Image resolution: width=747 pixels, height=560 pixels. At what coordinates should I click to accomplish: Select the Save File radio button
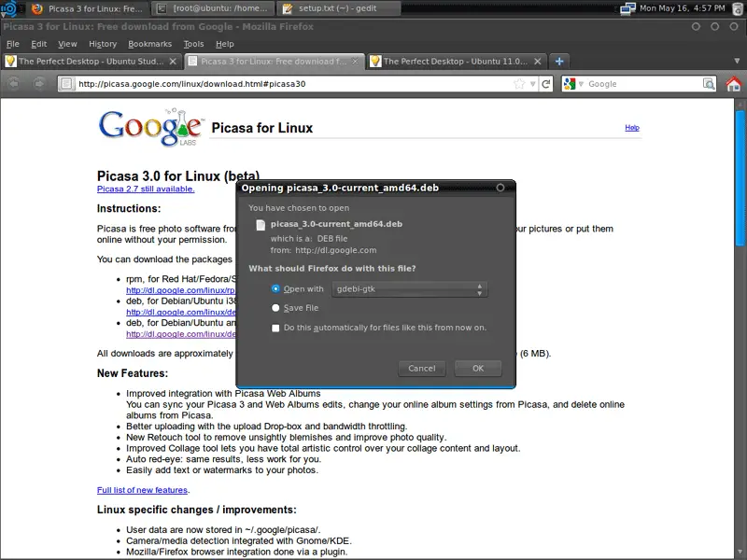(x=275, y=308)
